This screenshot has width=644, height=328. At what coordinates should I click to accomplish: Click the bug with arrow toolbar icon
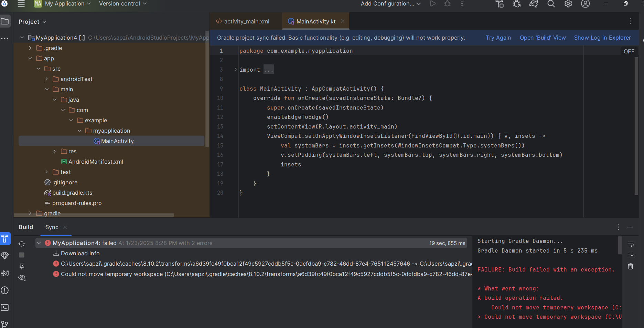[x=517, y=4]
